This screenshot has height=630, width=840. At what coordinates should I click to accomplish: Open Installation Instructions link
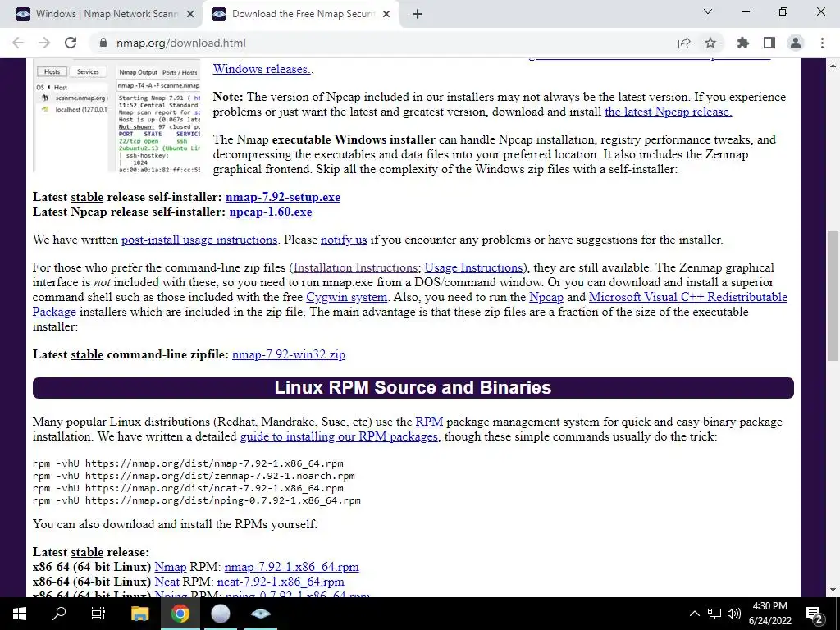pos(355,267)
